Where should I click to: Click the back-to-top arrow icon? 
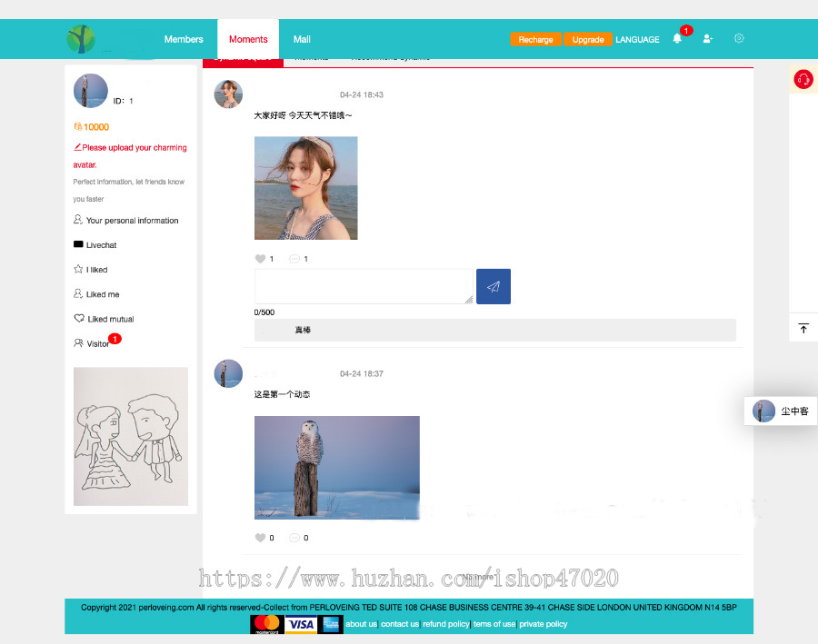click(x=803, y=328)
